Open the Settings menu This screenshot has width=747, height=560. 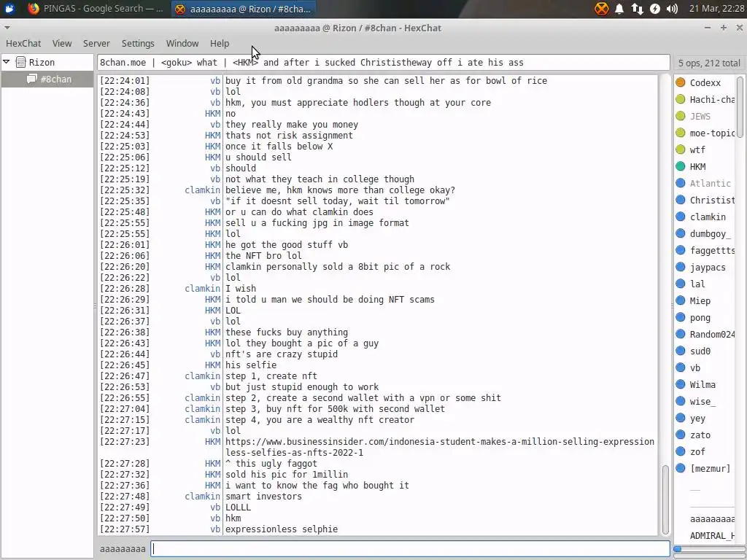click(x=138, y=43)
